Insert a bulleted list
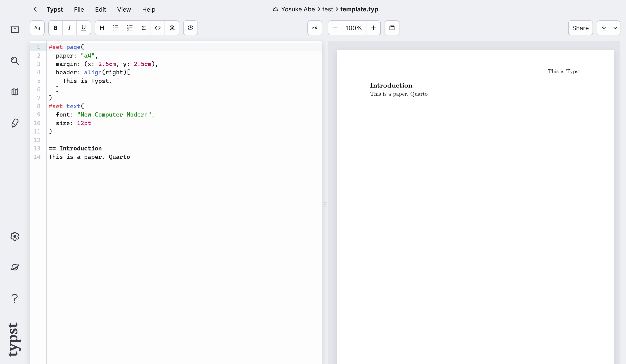Image resolution: width=626 pixels, height=364 pixels. tap(116, 28)
